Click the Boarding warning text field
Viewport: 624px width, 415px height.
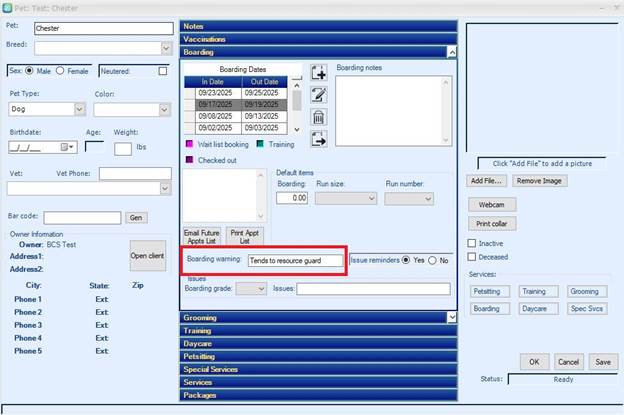(295, 261)
